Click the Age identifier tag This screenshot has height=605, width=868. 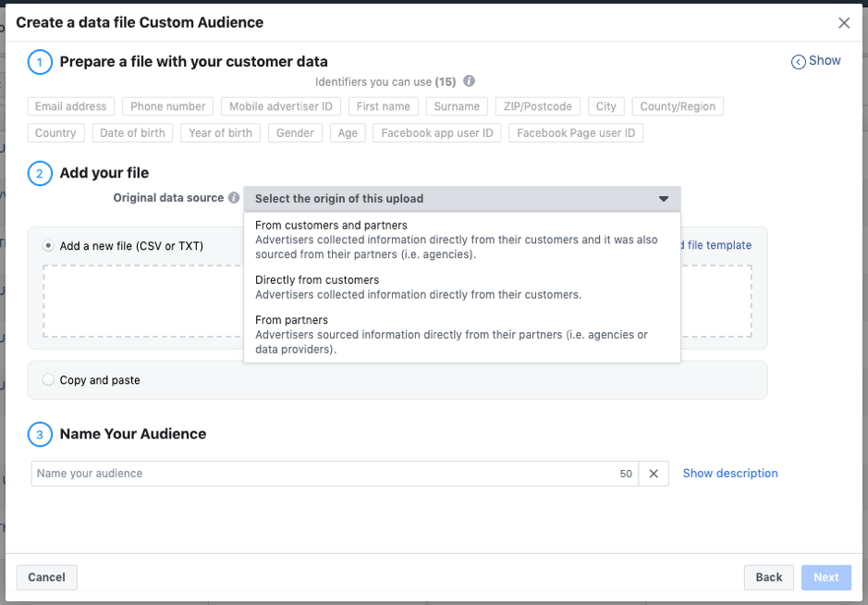pos(348,133)
